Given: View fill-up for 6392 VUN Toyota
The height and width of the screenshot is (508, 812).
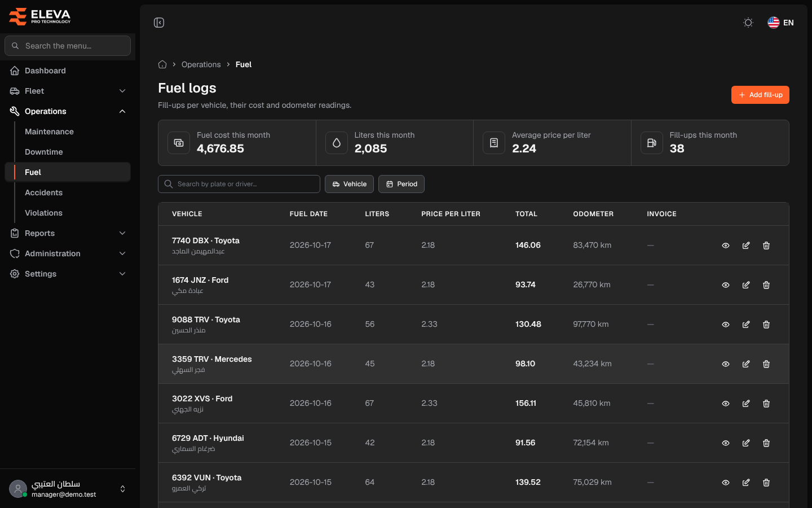Looking at the screenshot, I should pyautogui.click(x=726, y=483).
